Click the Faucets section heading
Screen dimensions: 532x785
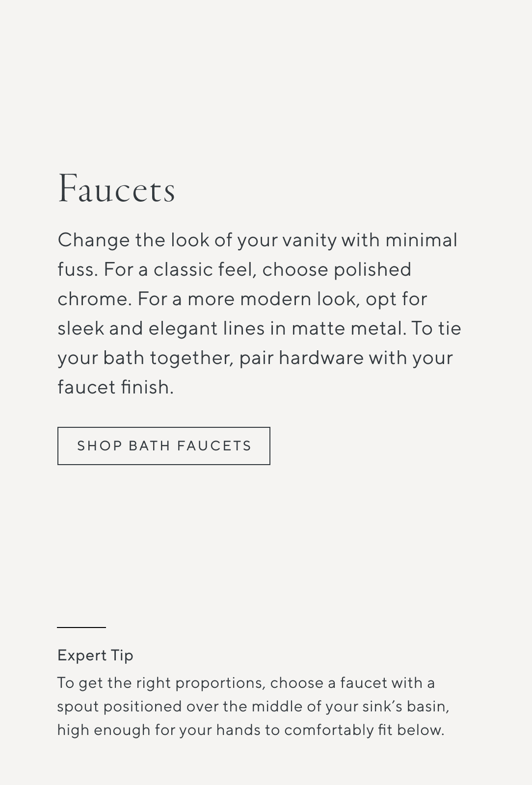(x=116, y=190)
